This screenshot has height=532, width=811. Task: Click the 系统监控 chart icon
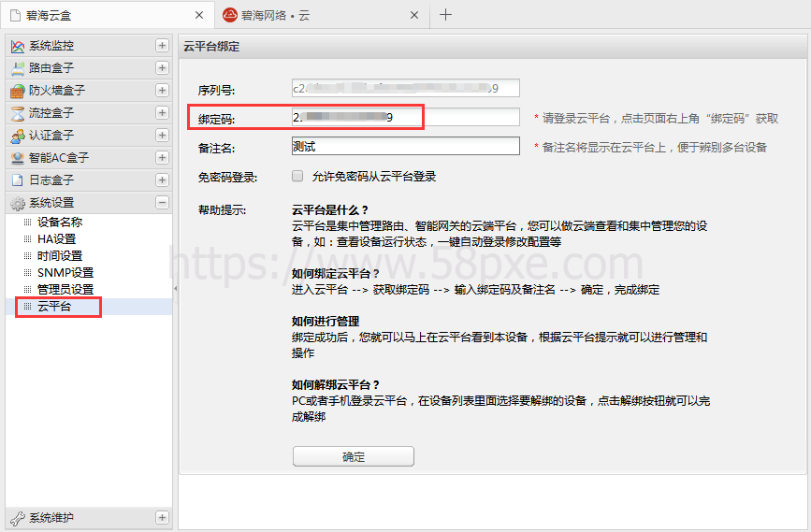18,46
